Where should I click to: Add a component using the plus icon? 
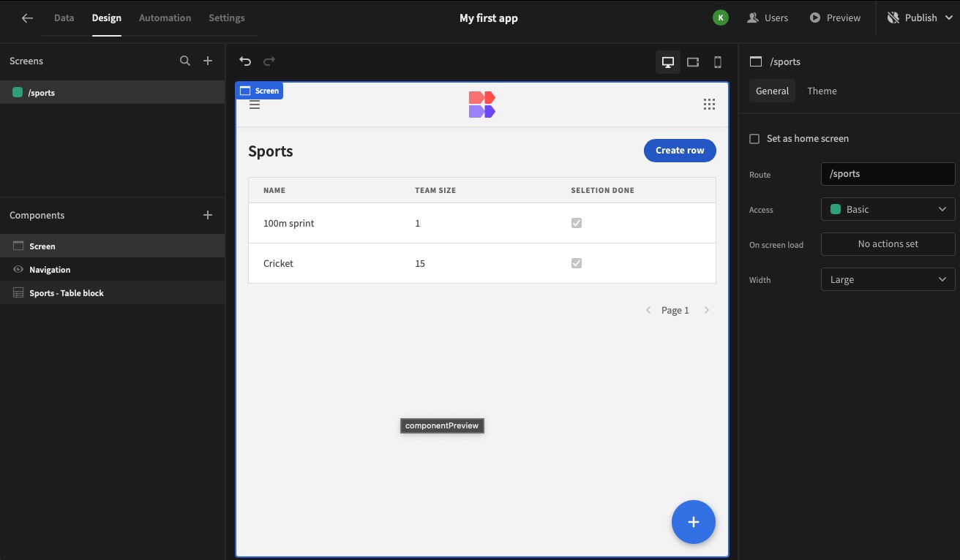(207, 215)
